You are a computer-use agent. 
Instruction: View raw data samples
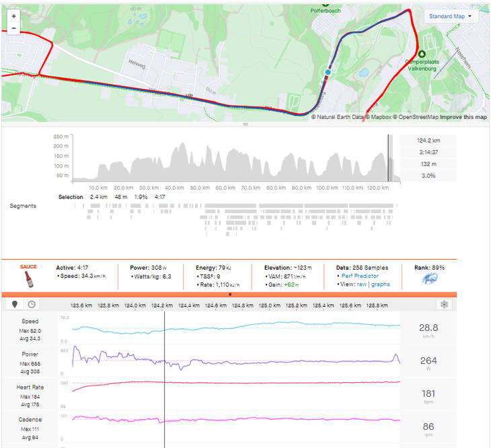[361, 285]
